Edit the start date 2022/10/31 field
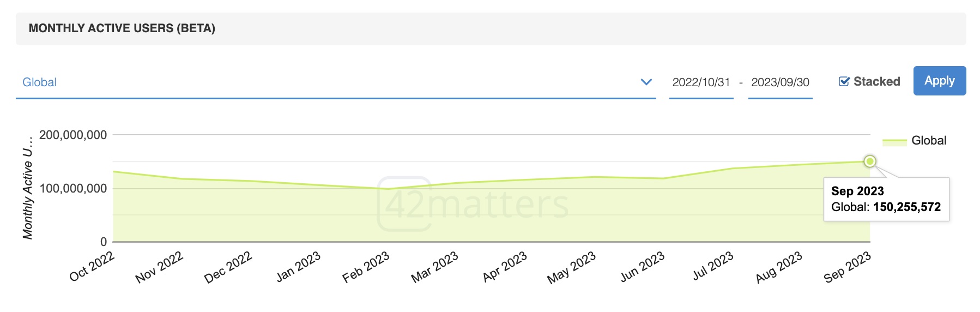Screen dimensions: 980x312 pos(701,82)
